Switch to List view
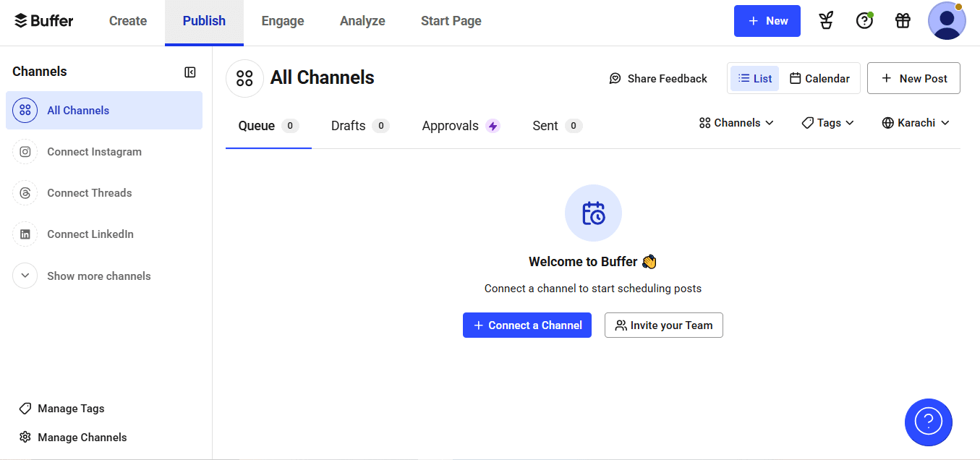Image resolution: width=980 pixels, height=460 pixels. (754, 79)
